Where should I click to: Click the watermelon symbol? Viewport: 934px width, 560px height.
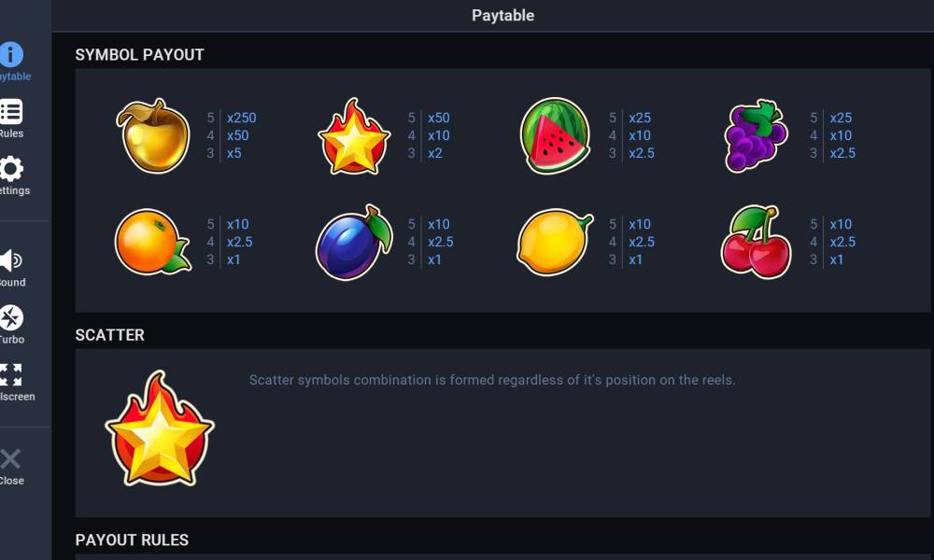(555, 135)
